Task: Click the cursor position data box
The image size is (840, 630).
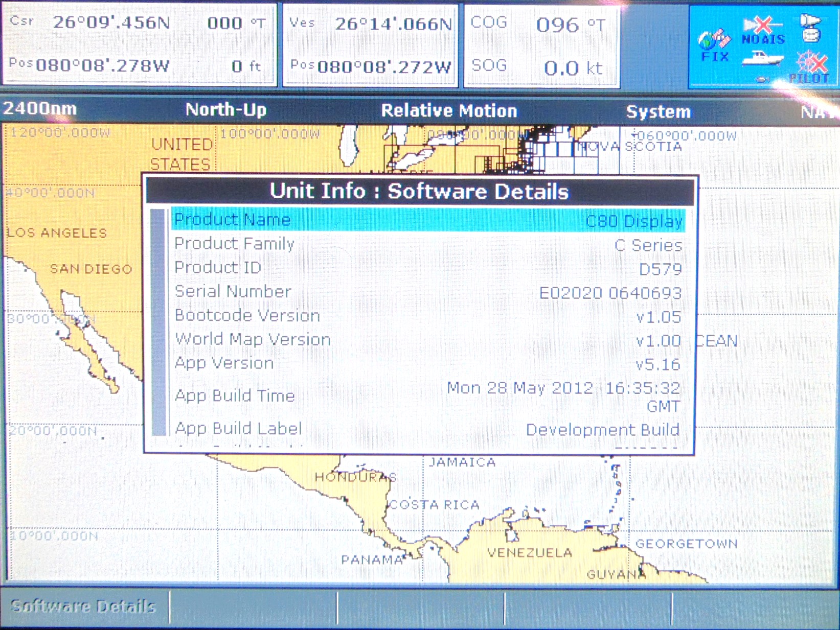Action: point(139,45)
